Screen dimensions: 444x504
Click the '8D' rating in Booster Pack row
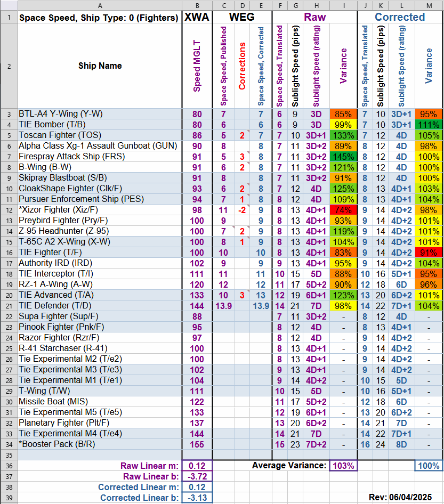pos(401,444)
